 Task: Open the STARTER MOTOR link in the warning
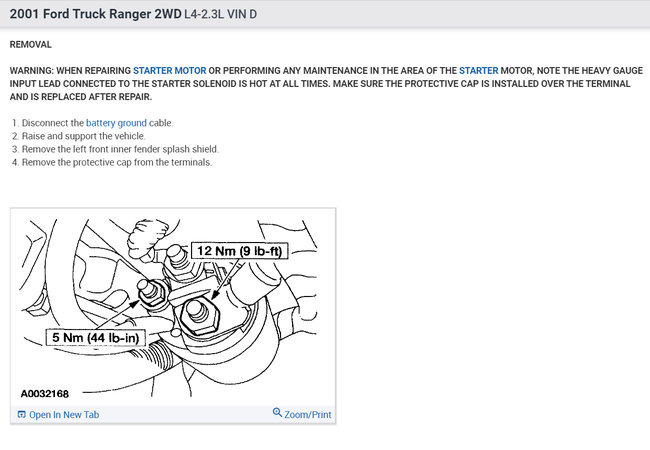pyautogui.click(x=170, y=70)
